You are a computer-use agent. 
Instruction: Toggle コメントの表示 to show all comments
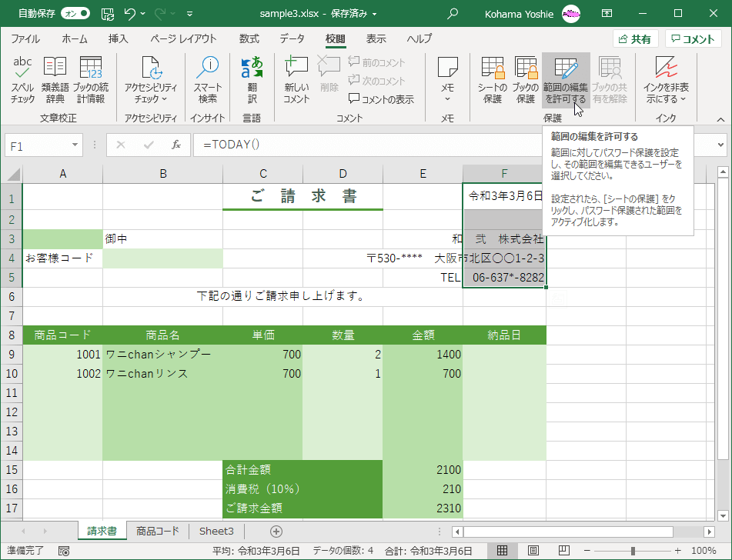(380, 98)
